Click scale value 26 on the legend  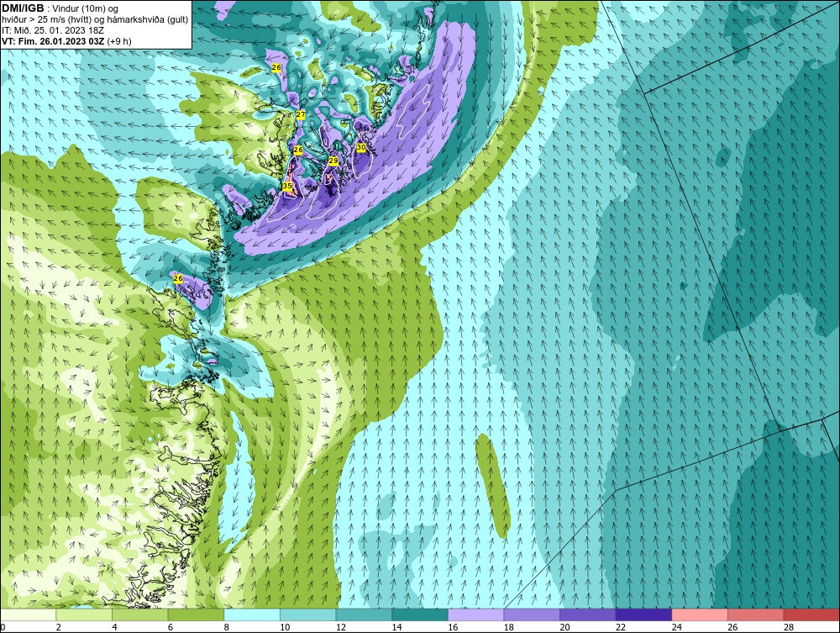pos(732,627)
